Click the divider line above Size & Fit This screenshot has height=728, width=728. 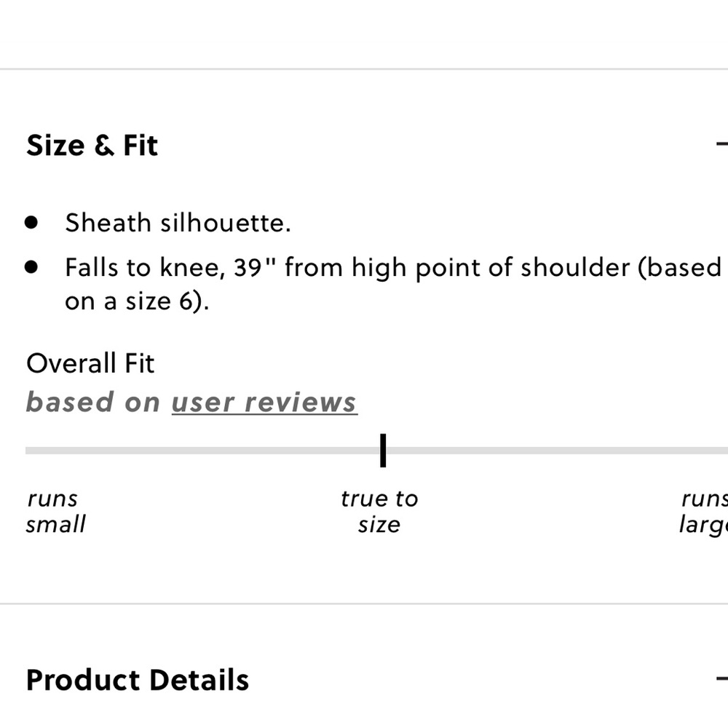pos(364,69)
